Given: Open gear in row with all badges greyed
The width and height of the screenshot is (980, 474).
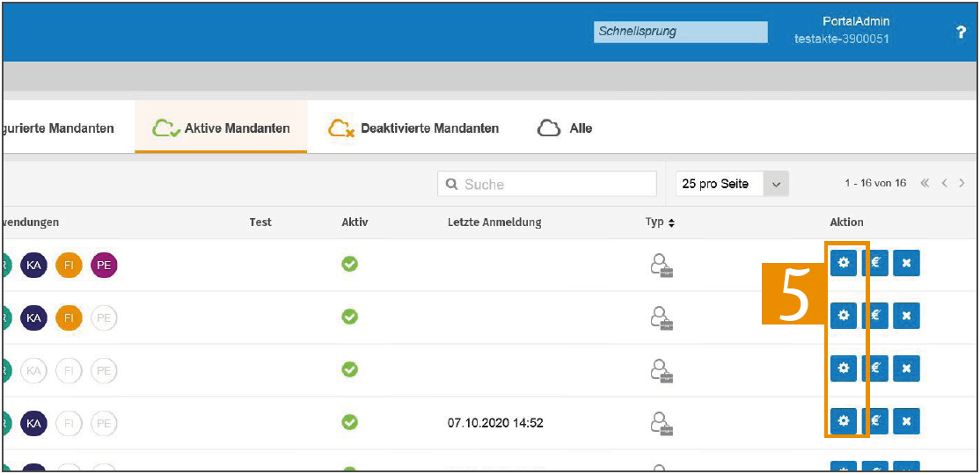Looking at the screenshot, I should point(843,368).
